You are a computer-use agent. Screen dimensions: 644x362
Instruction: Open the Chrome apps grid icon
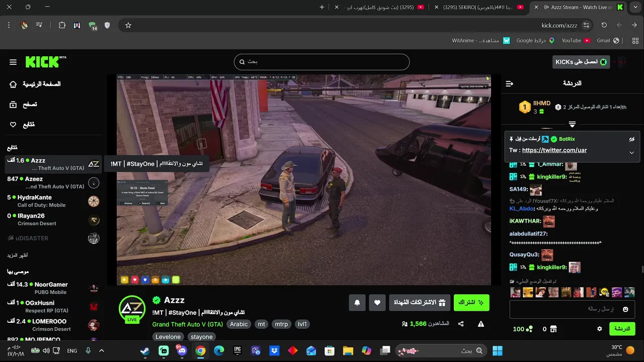pyautogui.click(x=635, y=41)
